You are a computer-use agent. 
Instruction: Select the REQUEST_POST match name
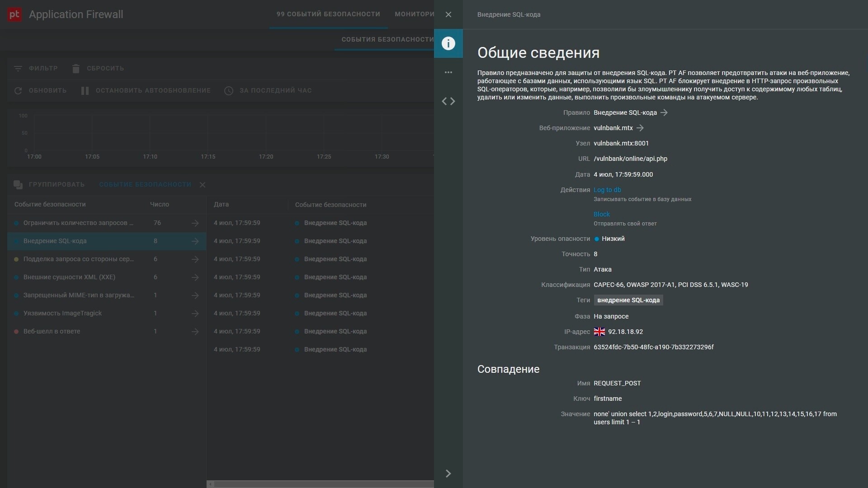click(617, 383)
